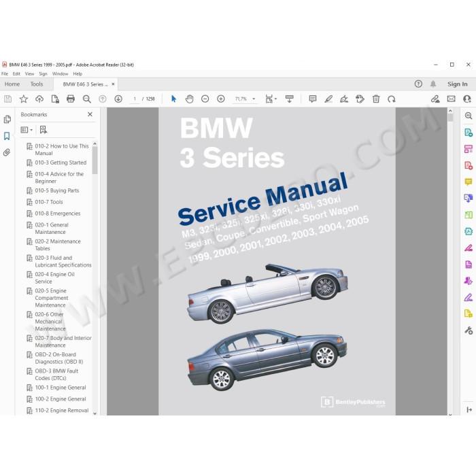
Task: Open bookmark OBD-3 BMW Fault Codes
Action: [56, 375]
